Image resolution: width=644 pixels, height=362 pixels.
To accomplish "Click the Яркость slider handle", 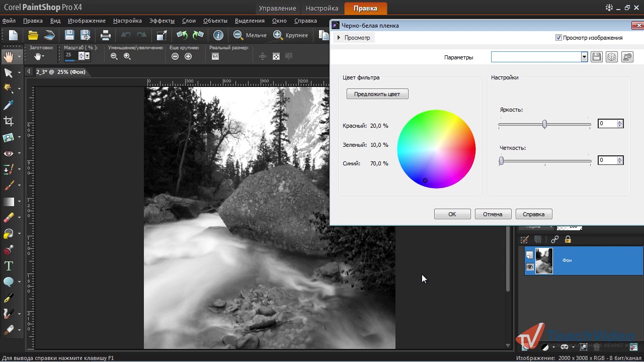I will tap(544, 124).
